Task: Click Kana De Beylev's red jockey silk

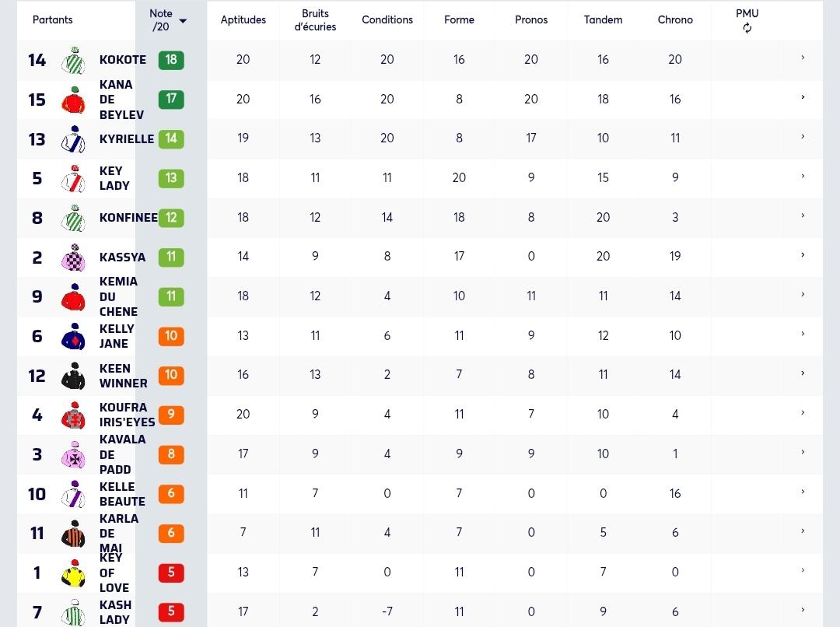Action: coord(73,100)
